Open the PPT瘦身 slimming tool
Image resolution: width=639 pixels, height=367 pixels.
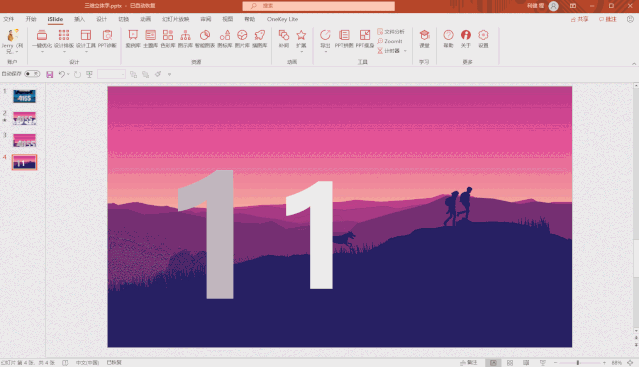[365, 39]
